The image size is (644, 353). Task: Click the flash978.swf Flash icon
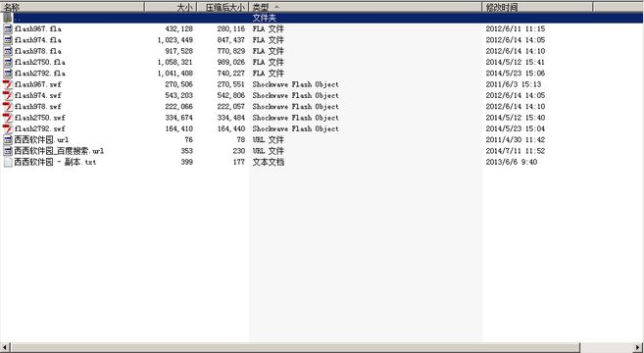8,107
